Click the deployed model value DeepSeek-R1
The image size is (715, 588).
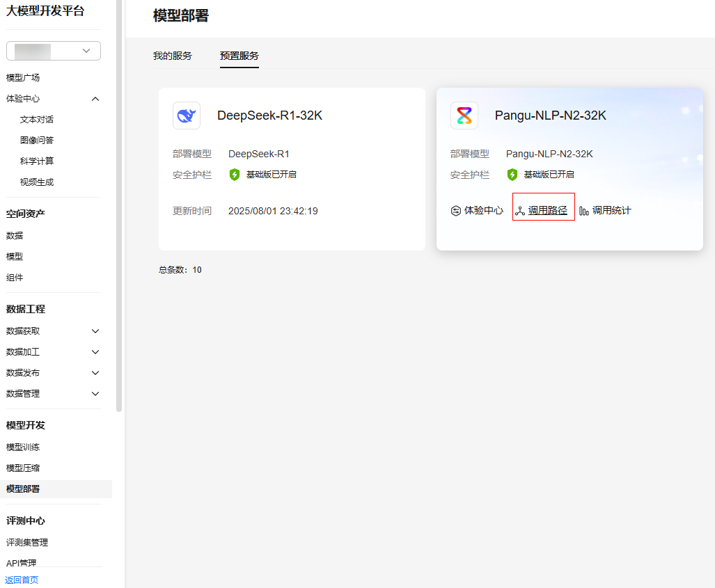(x=258, y=154)
